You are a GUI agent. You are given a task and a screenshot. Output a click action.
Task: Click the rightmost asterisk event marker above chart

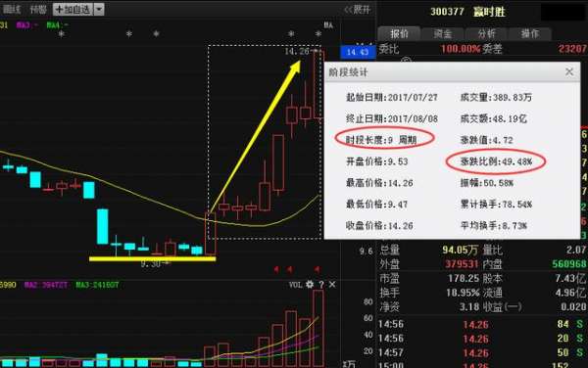coord(318,33)
